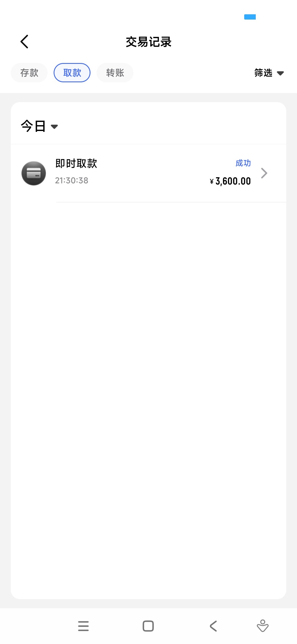
Task: Click the arrow next to 筛选
Action: coord(280,73)
